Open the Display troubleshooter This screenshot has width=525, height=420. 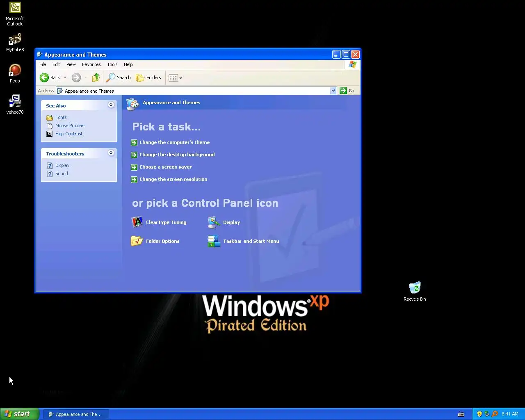pos(62,165)
